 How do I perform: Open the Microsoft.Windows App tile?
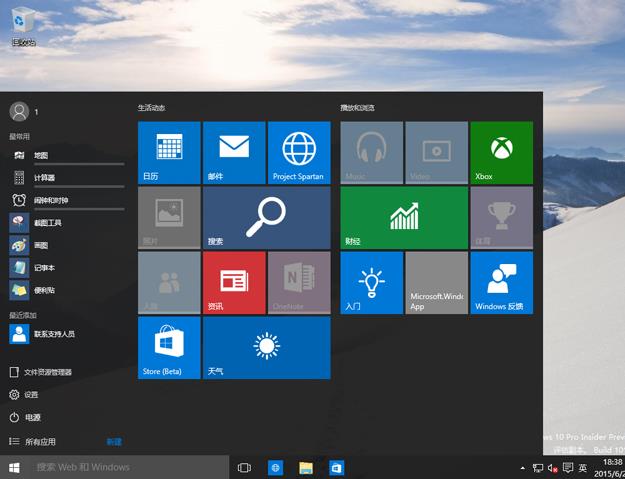[436, 283]
